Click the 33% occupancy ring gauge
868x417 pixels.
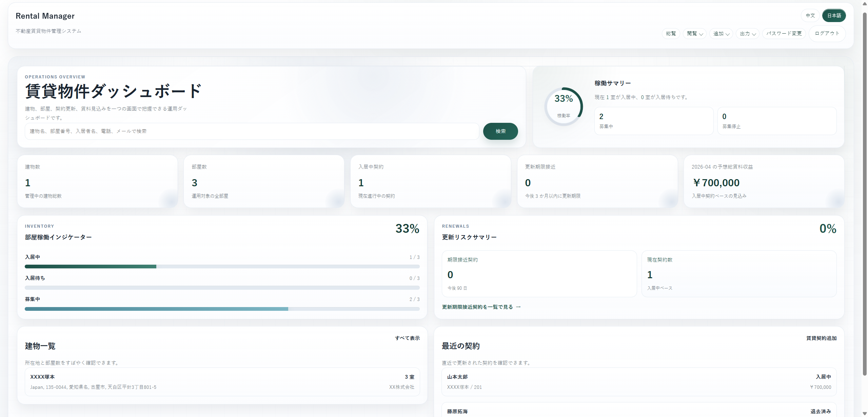(x=564, y=107)
